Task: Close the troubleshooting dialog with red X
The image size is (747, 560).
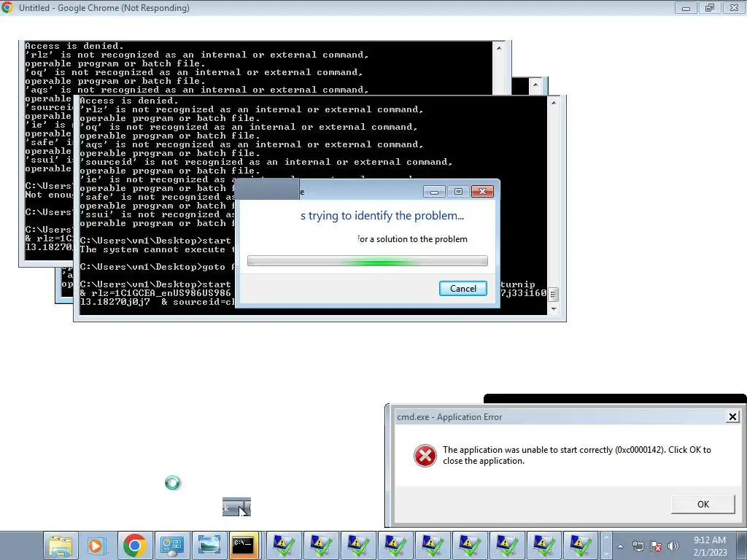Action: click(x=482, y=192)
